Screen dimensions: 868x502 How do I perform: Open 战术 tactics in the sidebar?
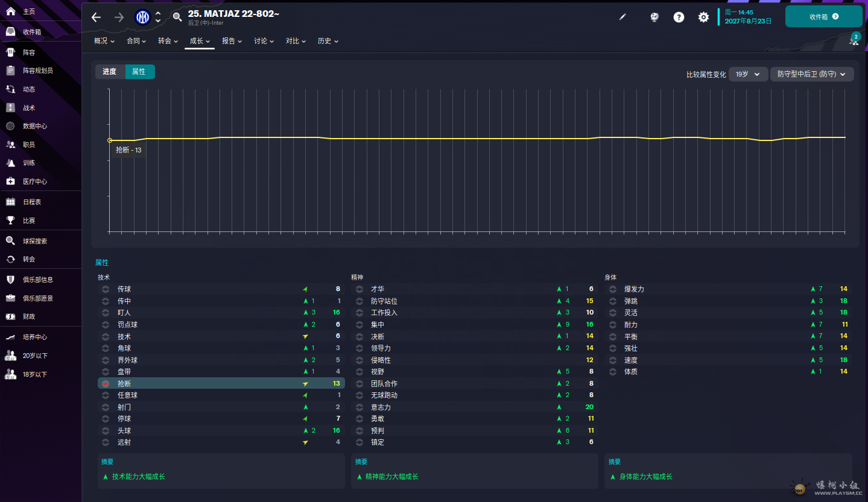(x=29, y=108)
